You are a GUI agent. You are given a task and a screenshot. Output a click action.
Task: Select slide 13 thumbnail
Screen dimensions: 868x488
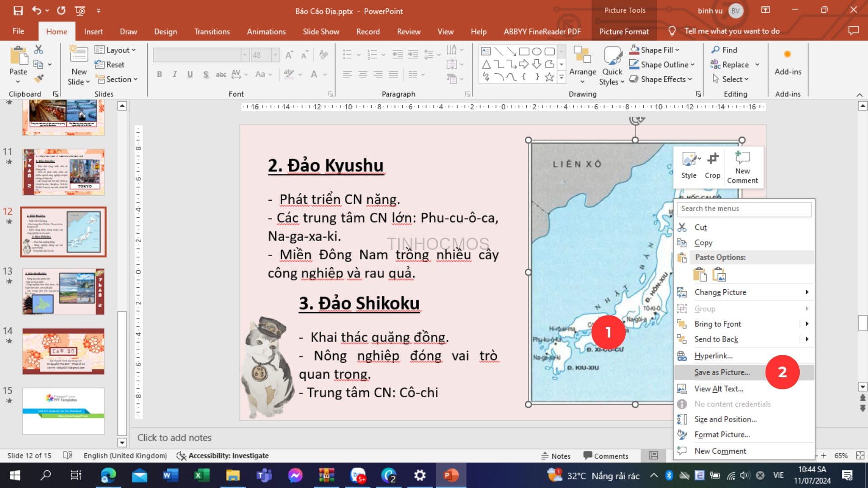[x=63, y=291]
